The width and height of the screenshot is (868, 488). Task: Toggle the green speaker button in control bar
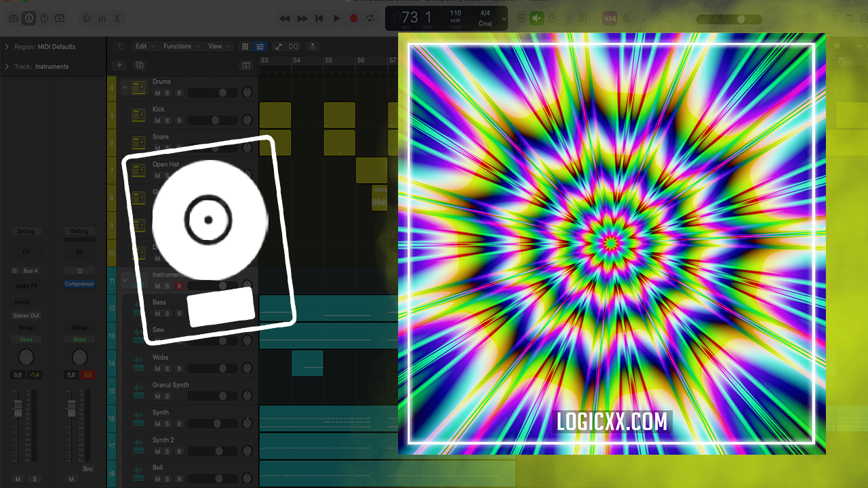click(537, 18)
